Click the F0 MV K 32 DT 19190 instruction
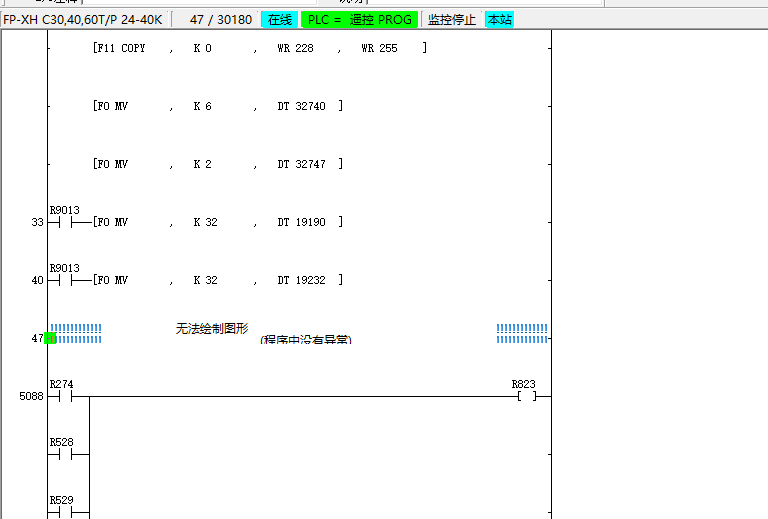This screenshot has width=768, height=519. coord(217,222)
